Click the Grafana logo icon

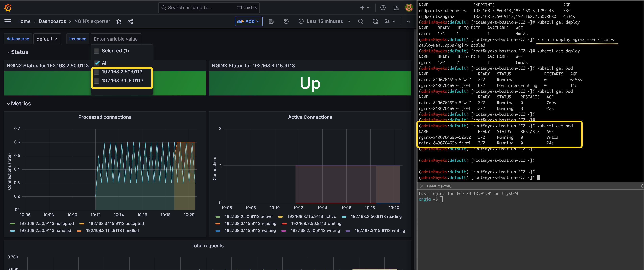pos(8,8)
